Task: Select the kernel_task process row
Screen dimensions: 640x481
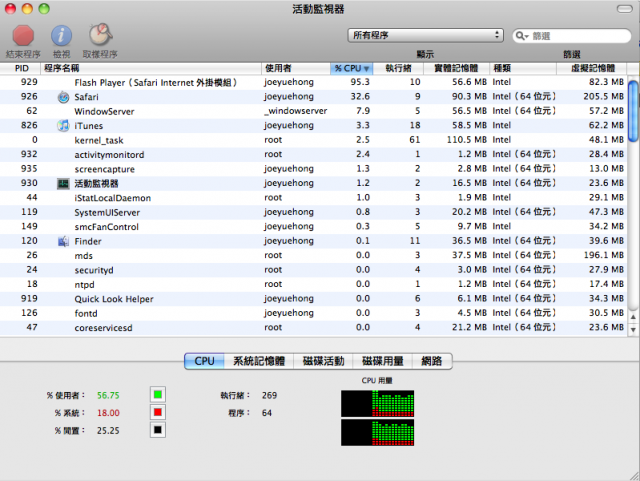Action: pos(313,140)
